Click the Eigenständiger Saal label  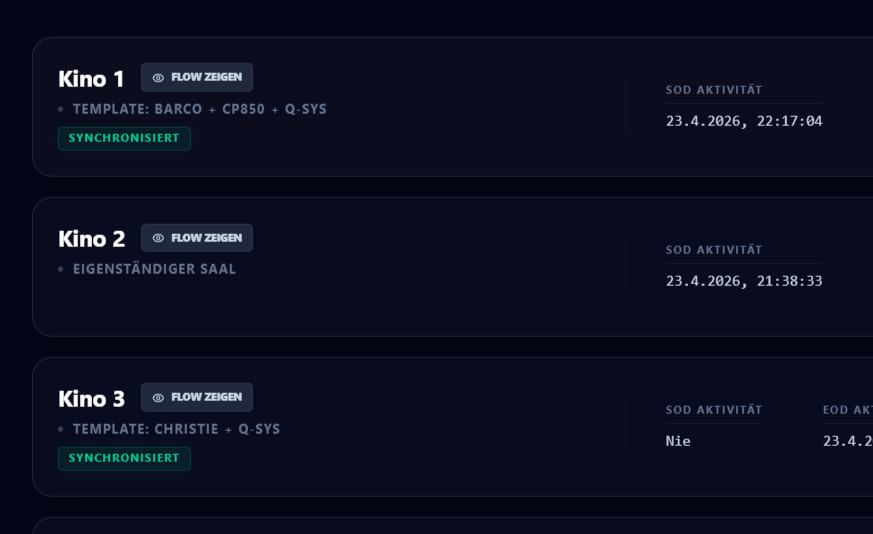pos(154,269)
